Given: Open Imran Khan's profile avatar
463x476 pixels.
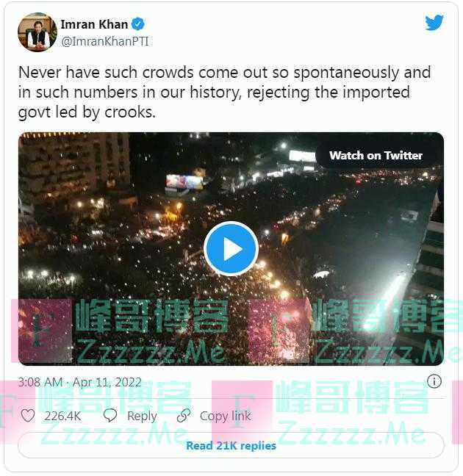Looking at the screenshot, I should click(37, 32).
